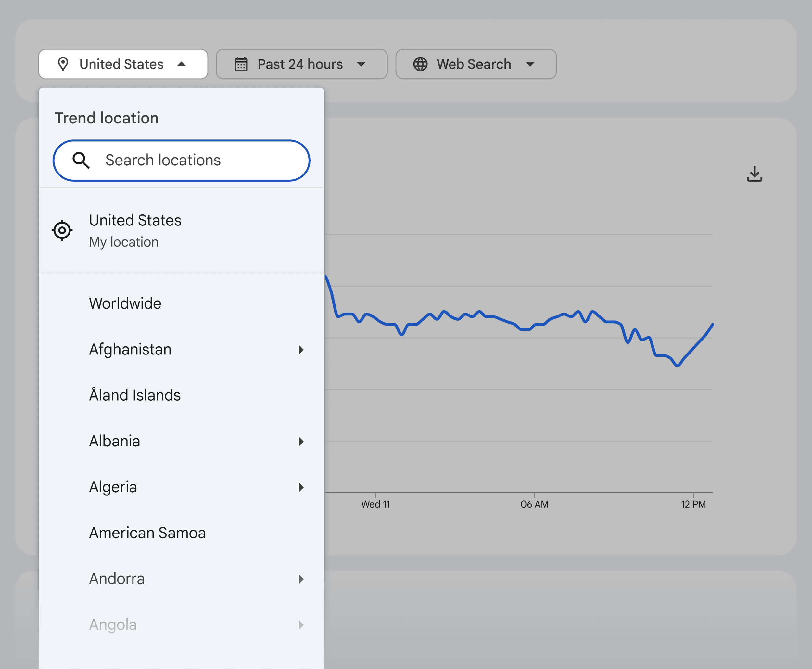Choose American Samoa from the location list
The width and height of the screenshot is (812, 669).
147,533
